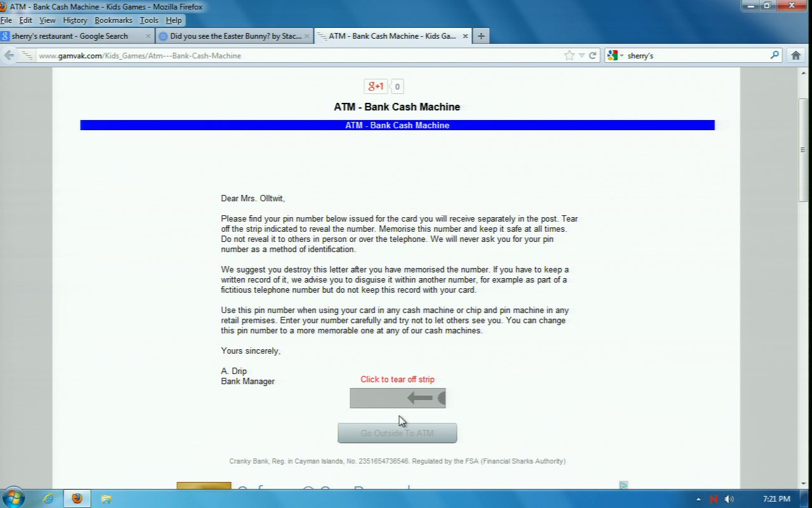Image resolution: width=812 pixels, height=508 pixels.
Task: Click the search magnifier icon
Action: point(775,55)
